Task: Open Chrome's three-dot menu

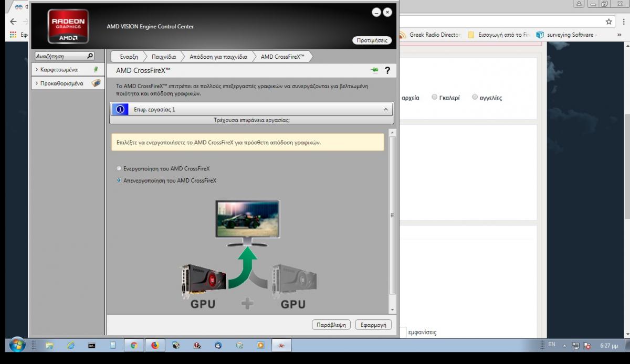Action: coord(623,22)
